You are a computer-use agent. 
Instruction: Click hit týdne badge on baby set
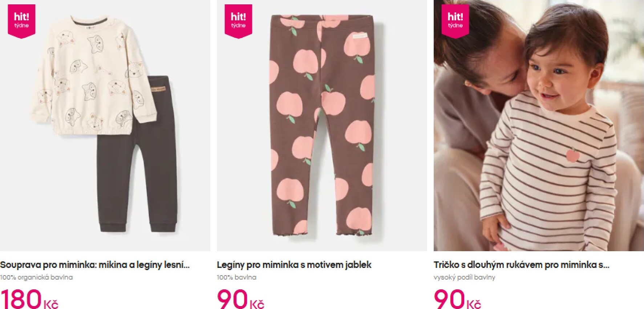(21, 21)
